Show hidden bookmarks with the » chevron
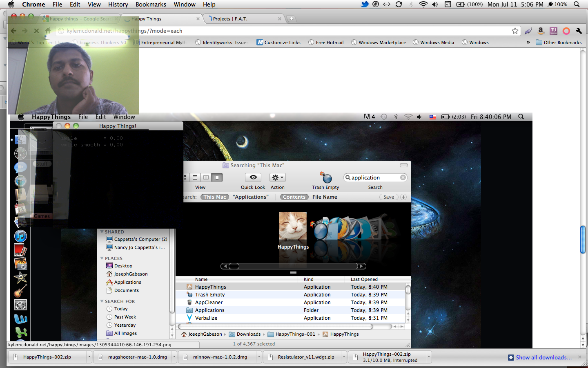This screenshot has height=368, width=588. 528,42
